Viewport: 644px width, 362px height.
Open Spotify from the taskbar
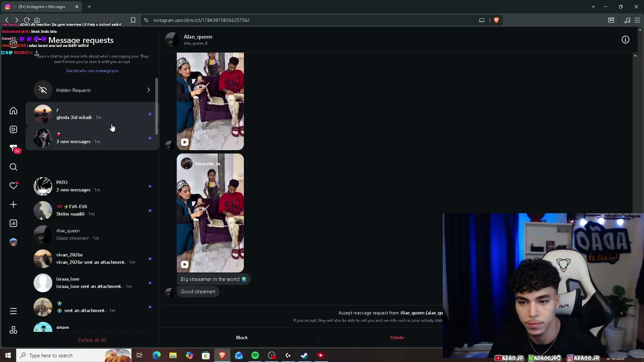tap(255, 355)
